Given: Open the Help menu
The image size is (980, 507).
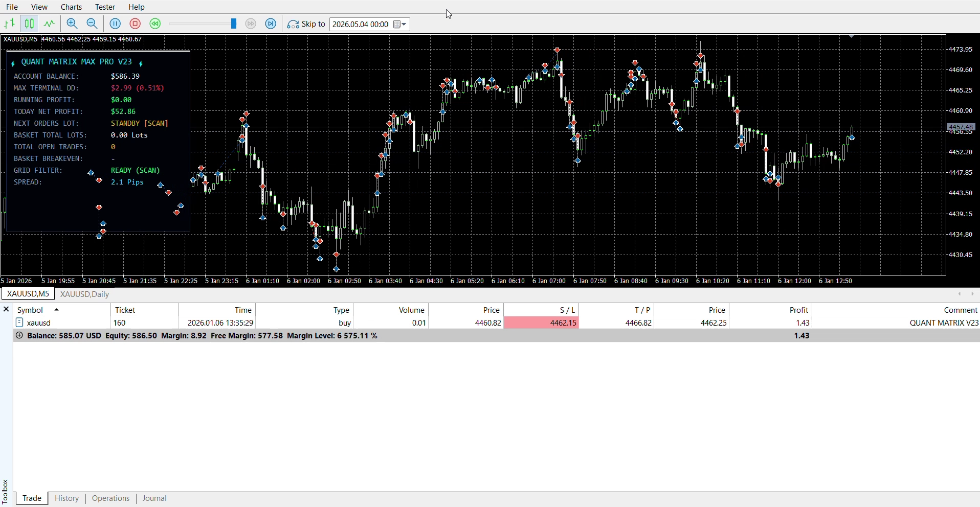Looking at the screenshot, I should coord(137,7).
